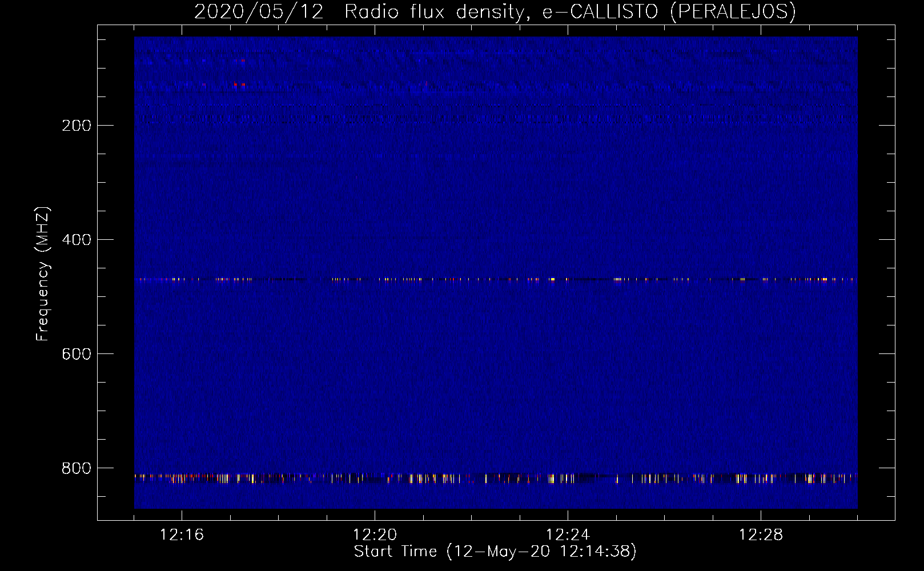Click the "Start Time (12-May-20 12:14:38)" axis label
The width and height of the screenshot is (924, 571).
click(495, 552)
